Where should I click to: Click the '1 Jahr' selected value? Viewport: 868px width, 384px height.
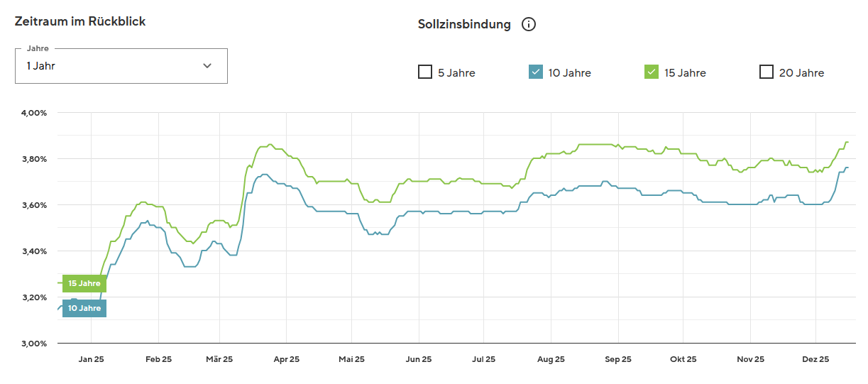[41, 66]
